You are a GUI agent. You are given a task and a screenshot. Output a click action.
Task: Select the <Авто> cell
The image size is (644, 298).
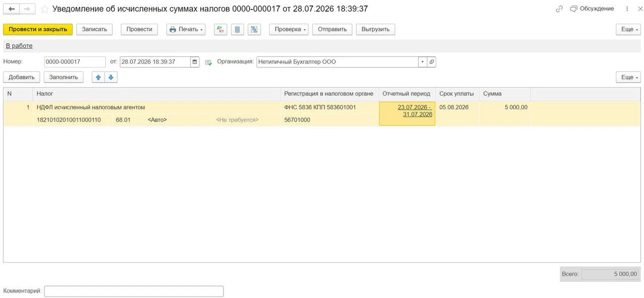coord(178,120)
